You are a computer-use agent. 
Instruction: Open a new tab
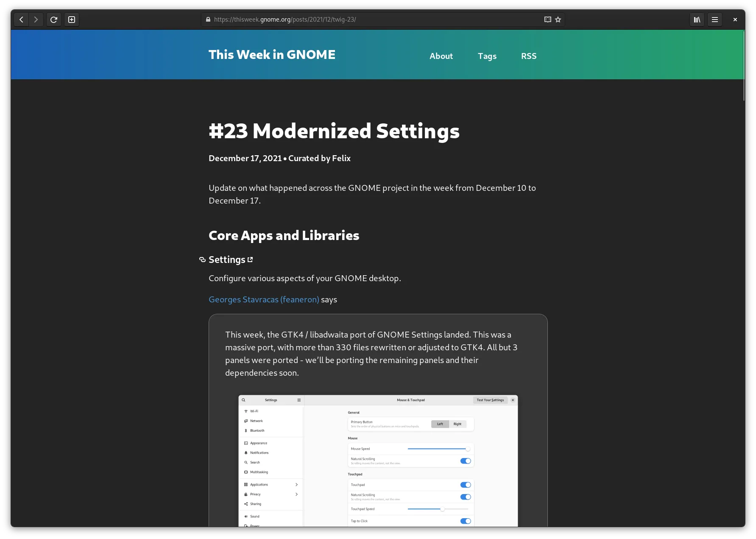72,20
